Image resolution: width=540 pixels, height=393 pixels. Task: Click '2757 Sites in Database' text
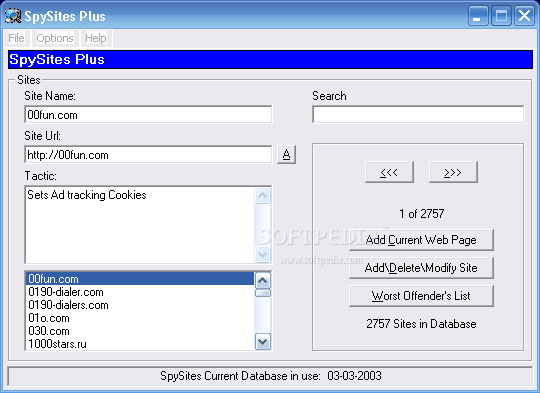coord(421,324)
